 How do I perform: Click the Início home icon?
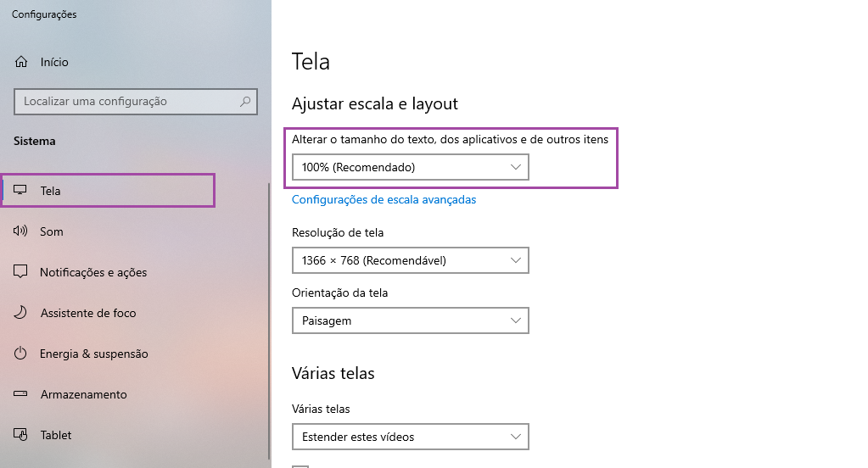[21, 61]
